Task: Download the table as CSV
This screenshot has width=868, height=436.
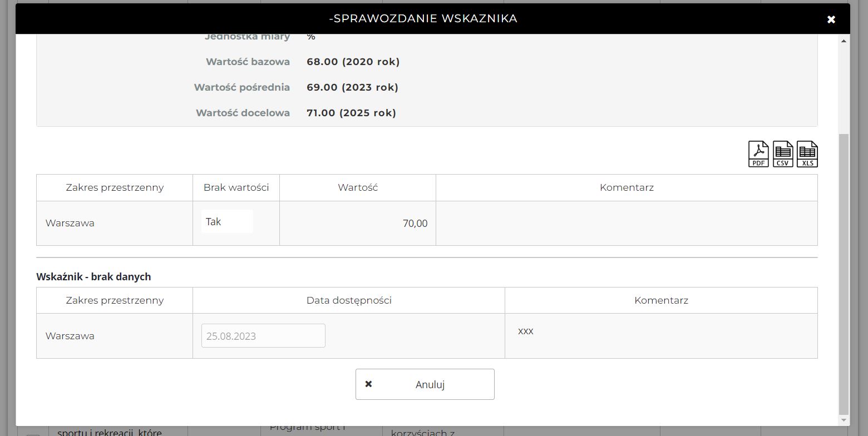Action: coord(783,154)
